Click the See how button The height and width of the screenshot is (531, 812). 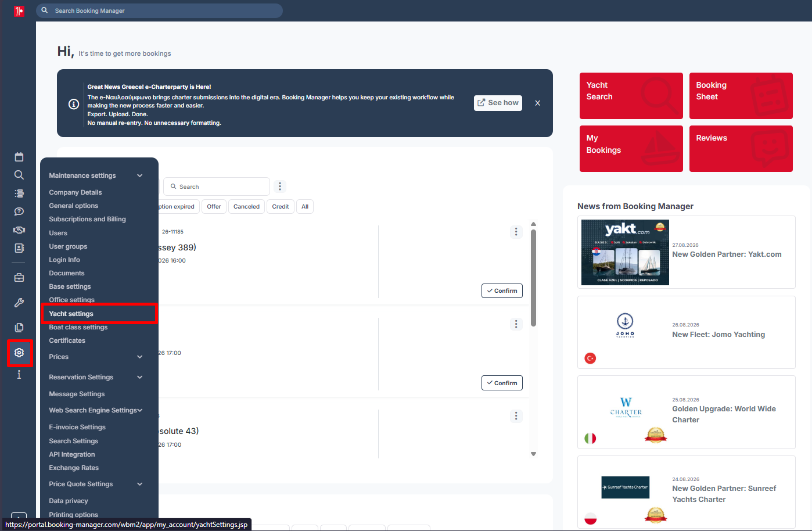click(498, 103)
